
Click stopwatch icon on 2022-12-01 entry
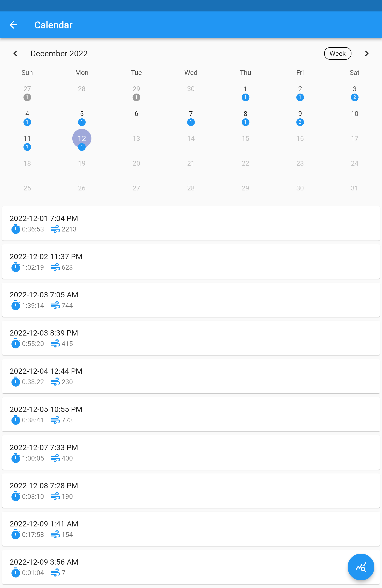point(16,229)
